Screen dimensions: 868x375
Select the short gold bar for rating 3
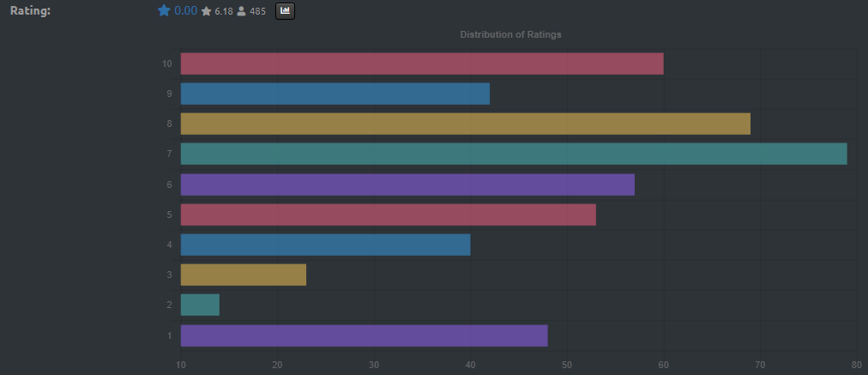(243, 275)
